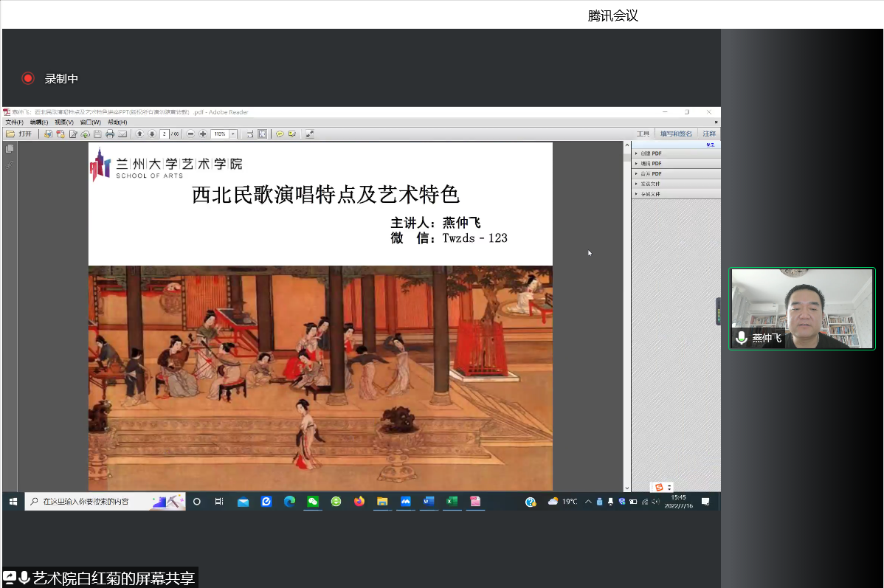
Task: Open Firefox from taskbar
Action: tap(359, 501)
